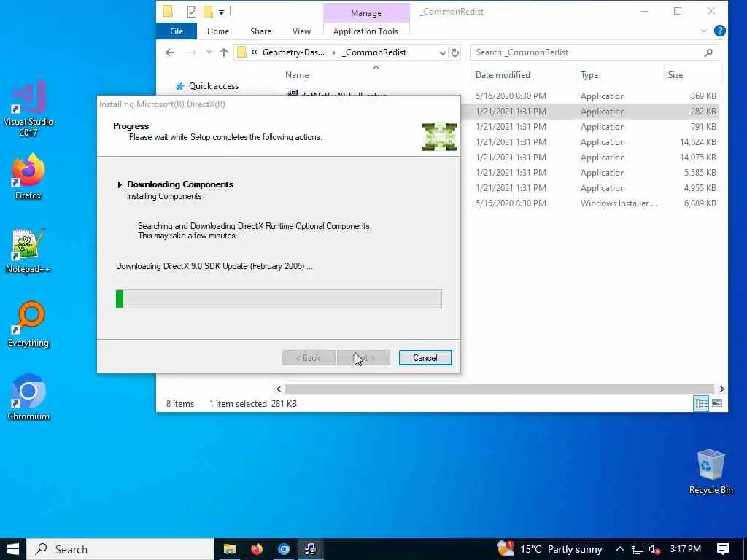This screenshot has width=747, height=560.
Task: Switch to the Share ribbon tab
Action: click(x=260, y=31)
